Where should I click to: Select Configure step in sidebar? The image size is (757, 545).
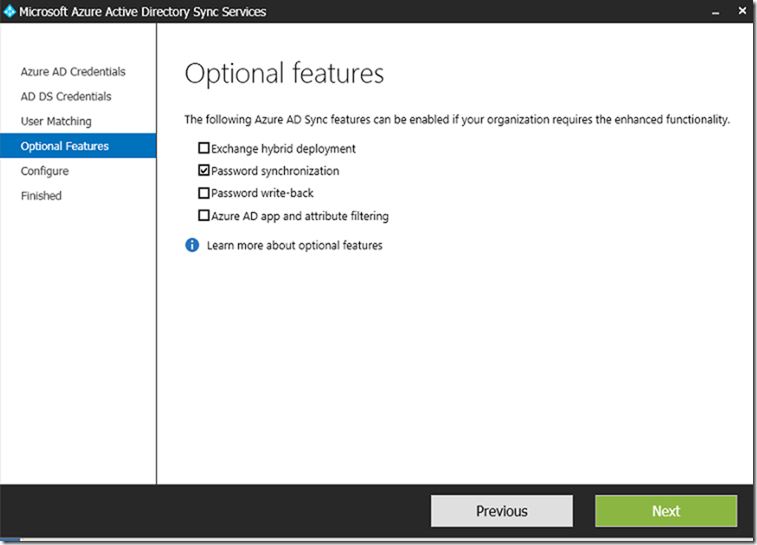[x=44, y=171]
